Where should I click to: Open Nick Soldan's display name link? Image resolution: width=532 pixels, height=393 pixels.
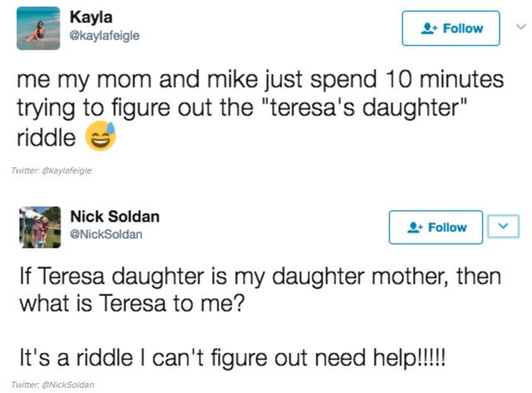pos(115,217)
